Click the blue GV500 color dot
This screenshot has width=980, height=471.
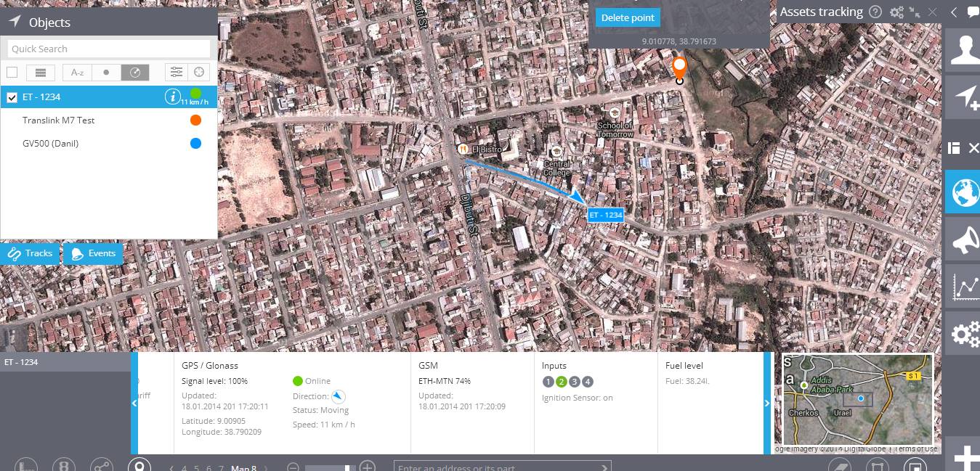coord(195,144)
